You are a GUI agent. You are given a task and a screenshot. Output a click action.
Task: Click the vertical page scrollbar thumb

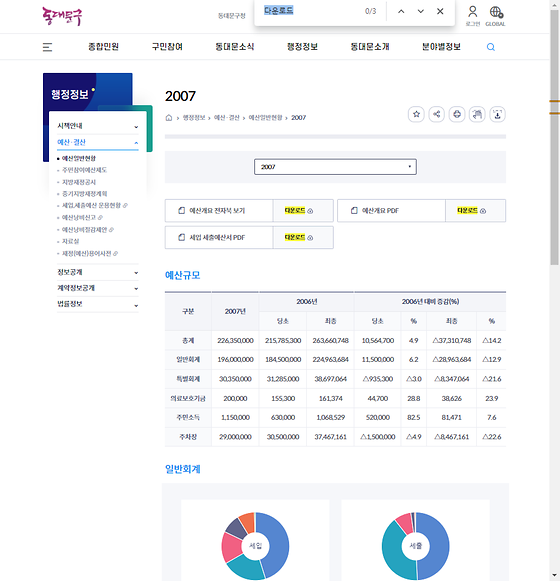tap(554, 137)
